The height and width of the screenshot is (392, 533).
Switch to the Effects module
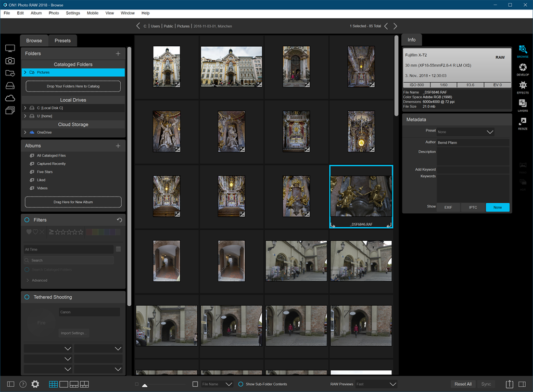523,86
